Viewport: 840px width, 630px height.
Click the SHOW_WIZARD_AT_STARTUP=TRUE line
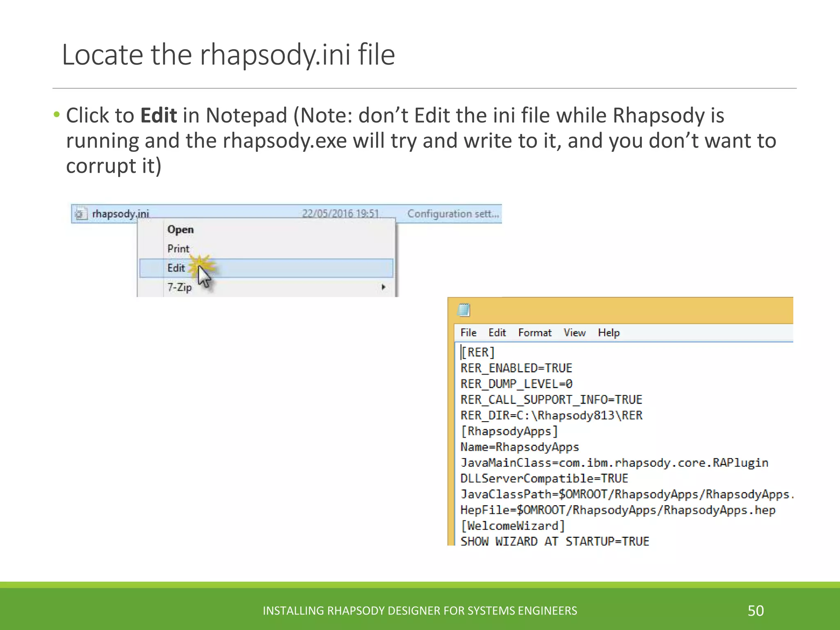click(x=555, y=541)
